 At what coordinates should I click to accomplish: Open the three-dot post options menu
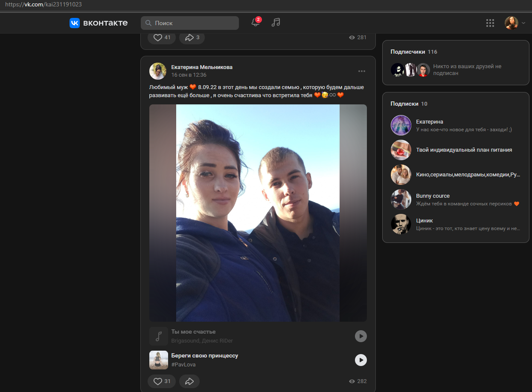(362, 71)
